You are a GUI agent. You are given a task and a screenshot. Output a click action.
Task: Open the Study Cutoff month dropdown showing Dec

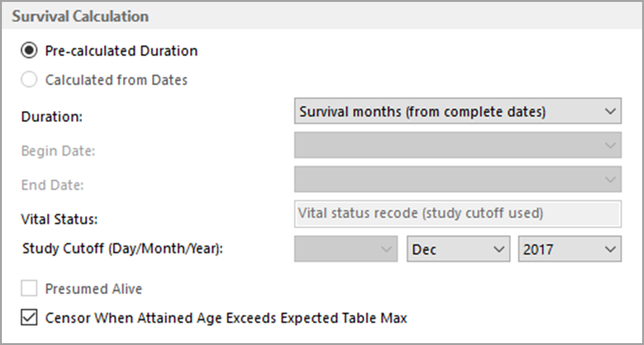click(457, 249)
